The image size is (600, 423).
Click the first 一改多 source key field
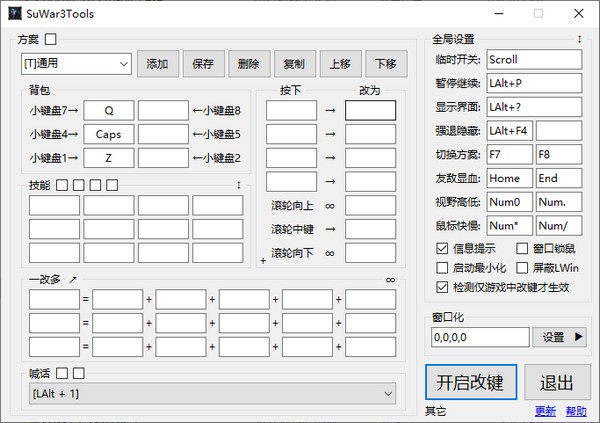pyautogui.click(x=54, y=299)
